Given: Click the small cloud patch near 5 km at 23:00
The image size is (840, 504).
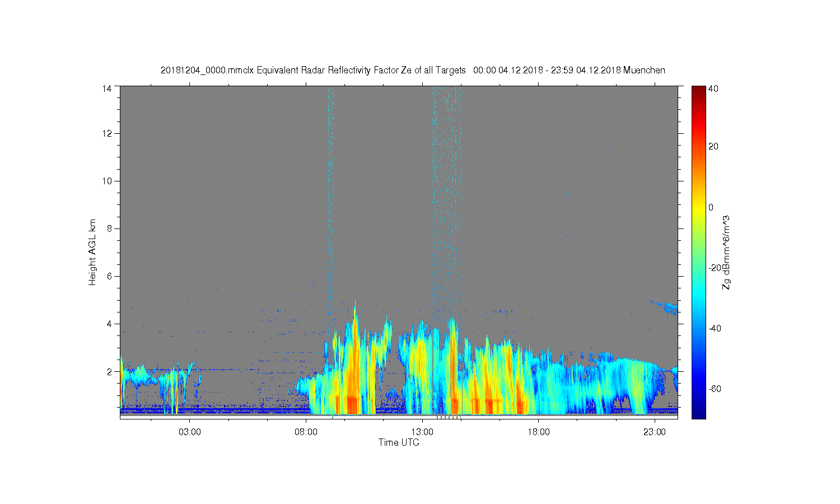Looking at the screenshot, I should coord(666,307).
